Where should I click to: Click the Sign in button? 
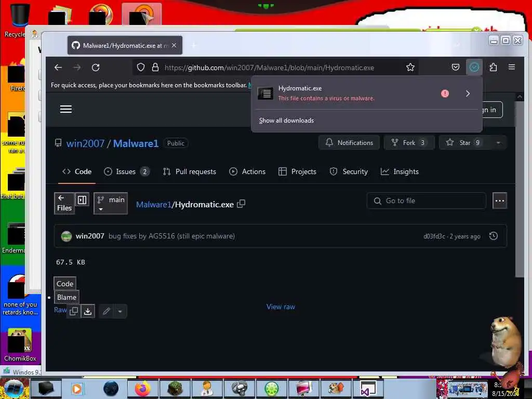click(x=491, y=110)
